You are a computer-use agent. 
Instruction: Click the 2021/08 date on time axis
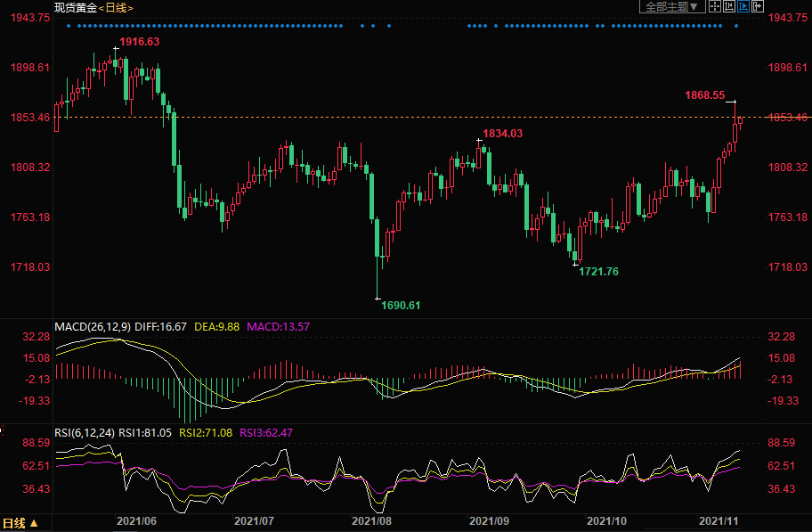(x=372, y=520)
